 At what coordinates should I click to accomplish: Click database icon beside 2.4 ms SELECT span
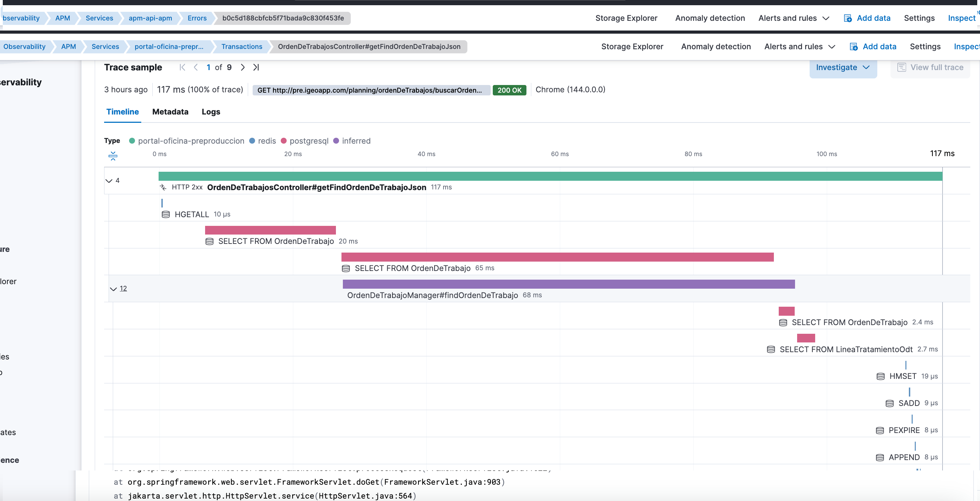(x=783, y=323)
